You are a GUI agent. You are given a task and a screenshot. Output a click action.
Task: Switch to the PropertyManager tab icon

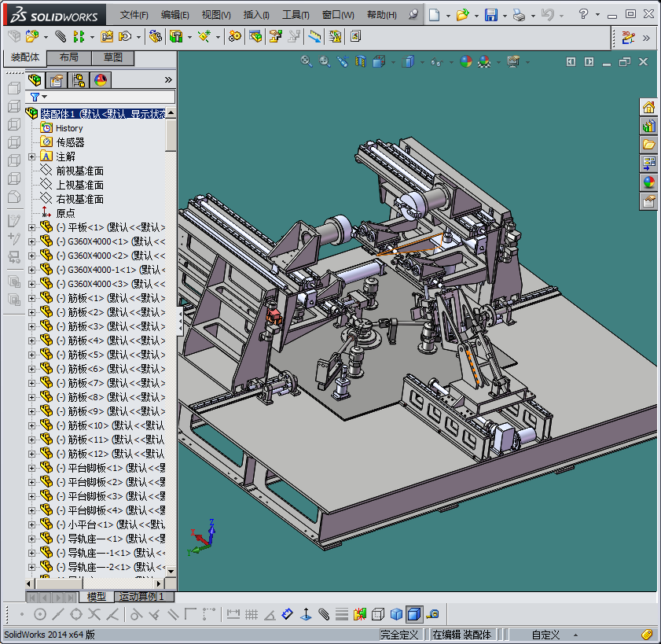(x=57, y=80)
